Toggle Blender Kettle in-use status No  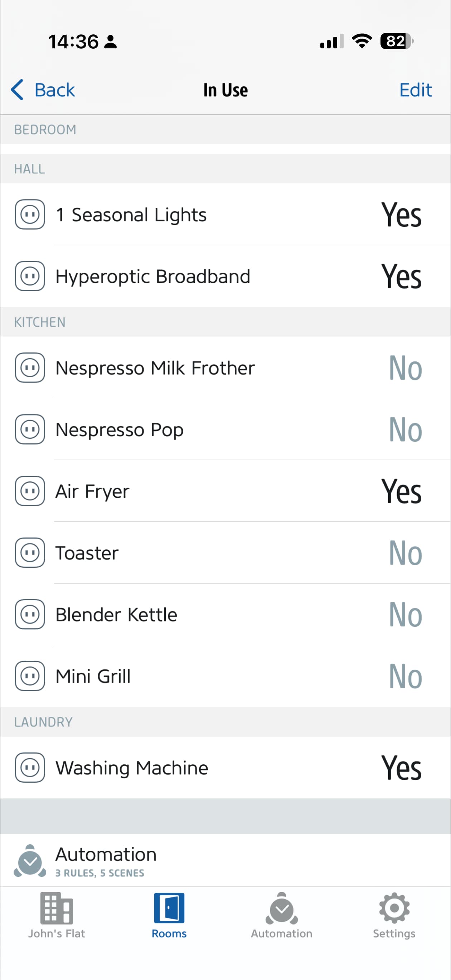(406, 614)
